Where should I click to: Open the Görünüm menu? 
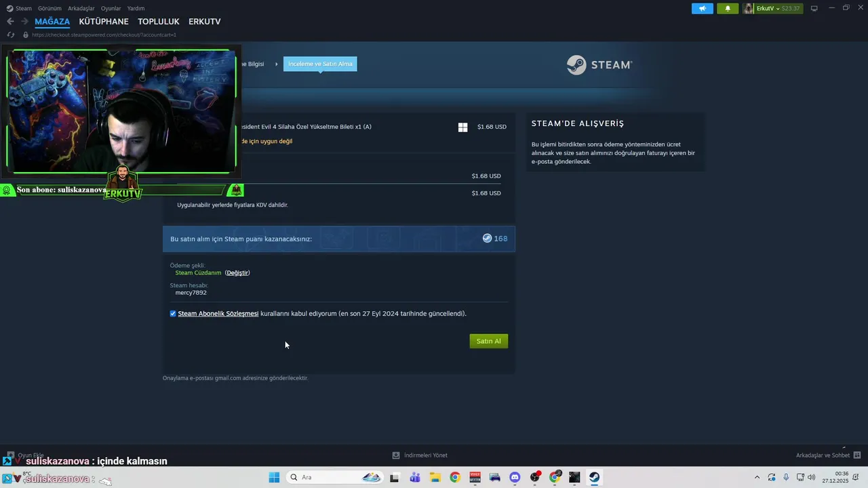(x=50, y=8)
